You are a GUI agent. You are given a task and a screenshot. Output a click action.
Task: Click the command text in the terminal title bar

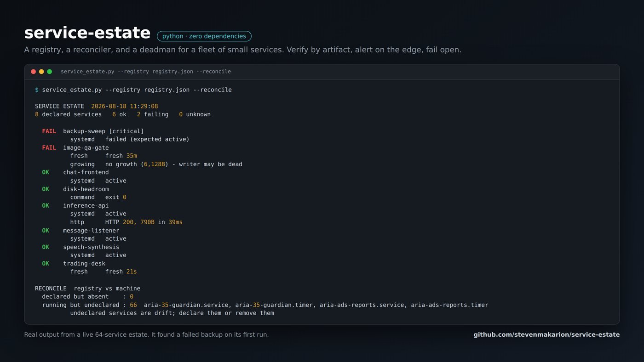146,72
